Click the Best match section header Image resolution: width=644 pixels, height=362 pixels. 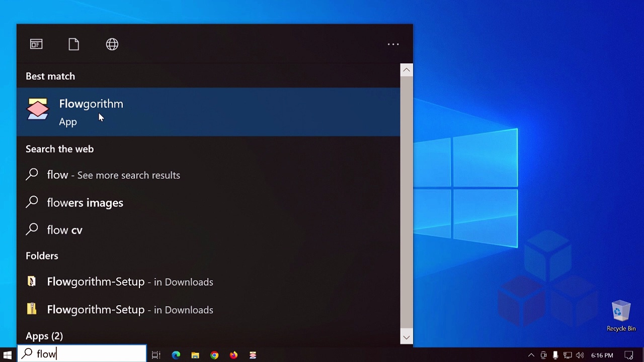tap(50, 76)
